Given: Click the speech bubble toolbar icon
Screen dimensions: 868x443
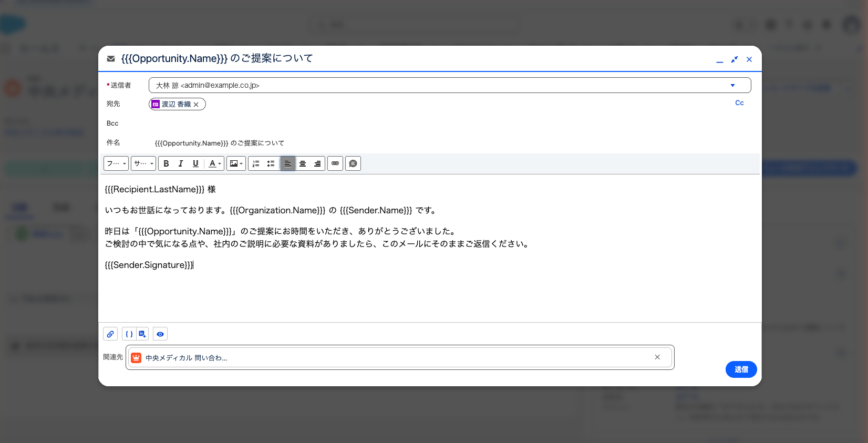Looking at the screenshot, I should [353, 163].
